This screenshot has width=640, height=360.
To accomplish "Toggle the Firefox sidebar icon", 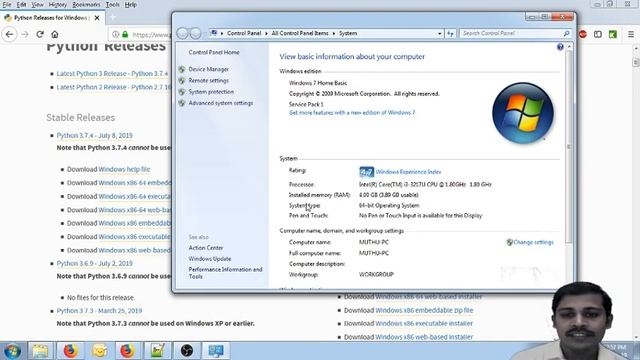I will [598, 34].
